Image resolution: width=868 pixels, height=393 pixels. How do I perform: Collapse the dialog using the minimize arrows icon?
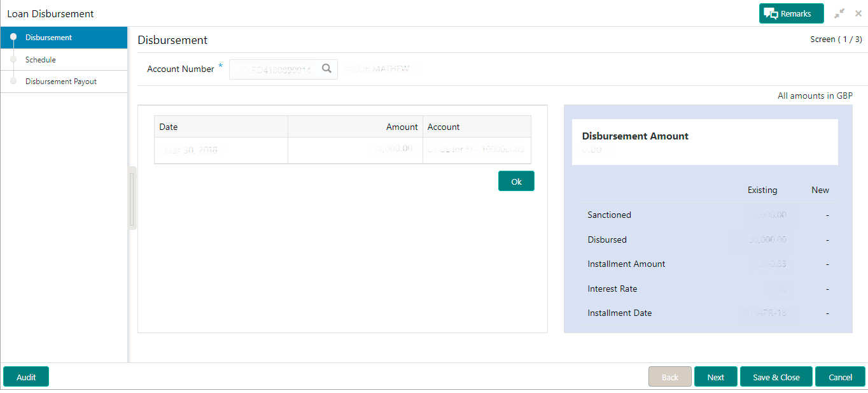[x=840, y=13]
